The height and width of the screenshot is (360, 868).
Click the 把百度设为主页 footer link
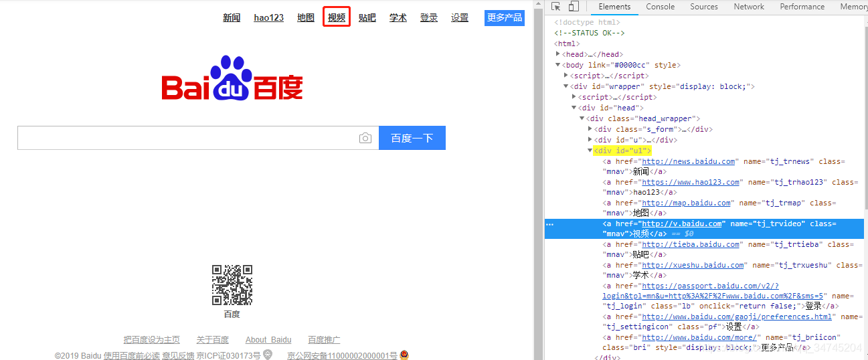click(x=152, y=340)
